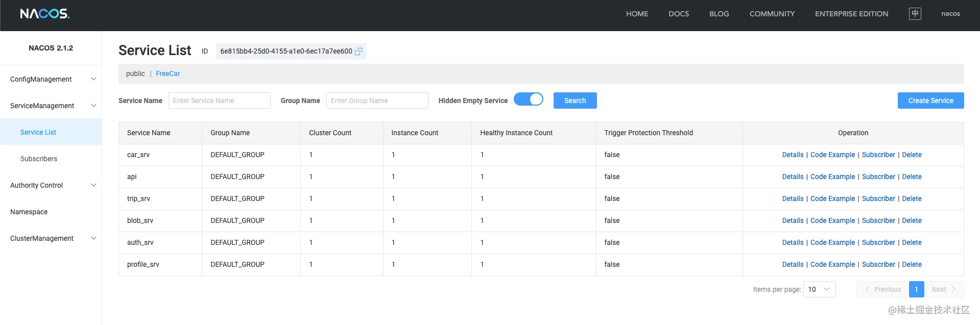Screen dimensions: 980x325
Task: Open Service List in sidebar
Action: pyautogui.click(x=51, y=132)
